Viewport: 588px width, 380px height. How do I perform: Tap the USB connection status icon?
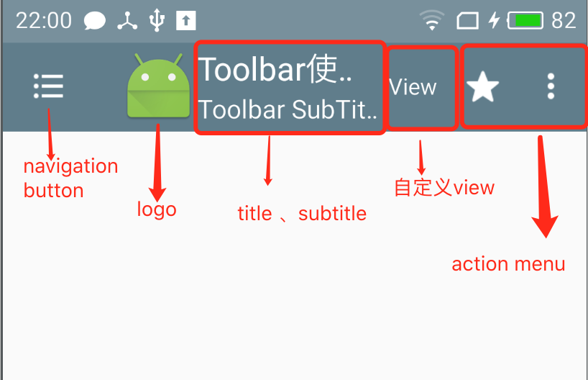157,20
